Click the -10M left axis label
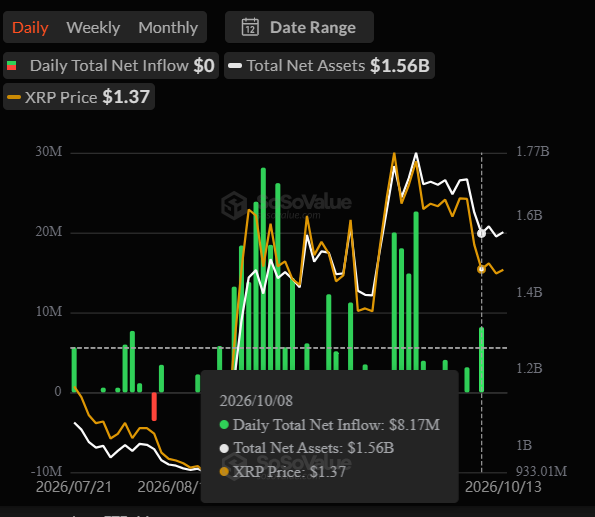 [46, 471]
